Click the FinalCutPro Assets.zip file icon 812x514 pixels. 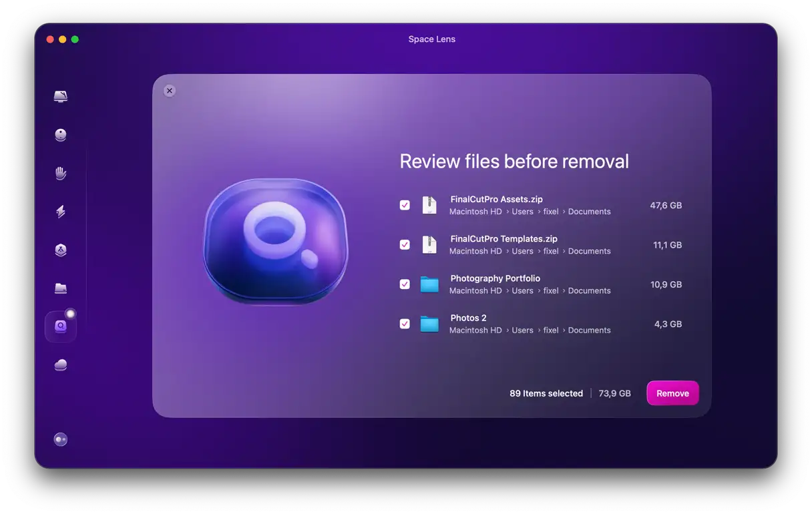(x=429, y=205)
